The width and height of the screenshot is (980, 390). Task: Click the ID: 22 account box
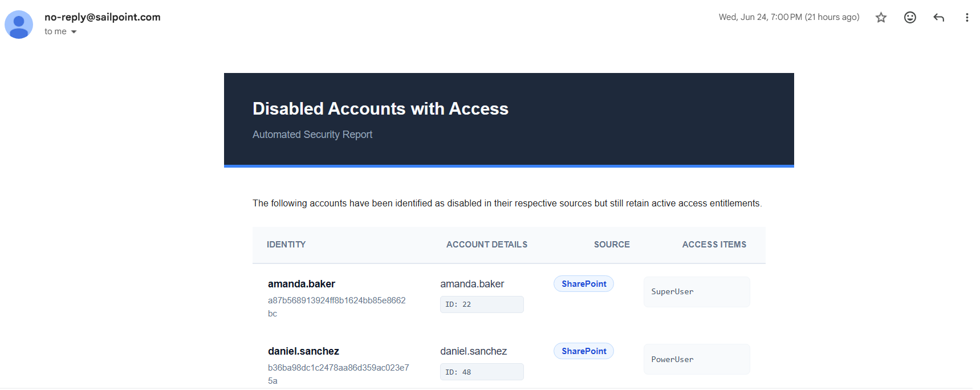coord(482,304)
